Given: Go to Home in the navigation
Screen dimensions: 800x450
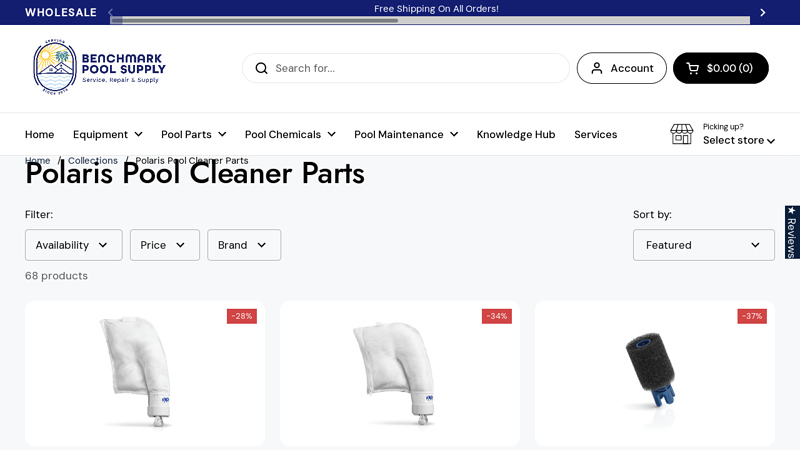Looking at the screenshot, I should (x=39, y=134).
